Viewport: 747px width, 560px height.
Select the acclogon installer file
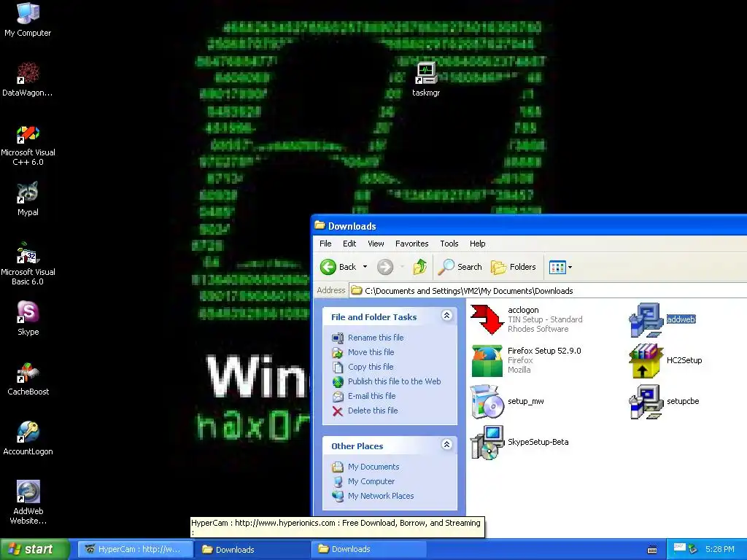(526, 319)
